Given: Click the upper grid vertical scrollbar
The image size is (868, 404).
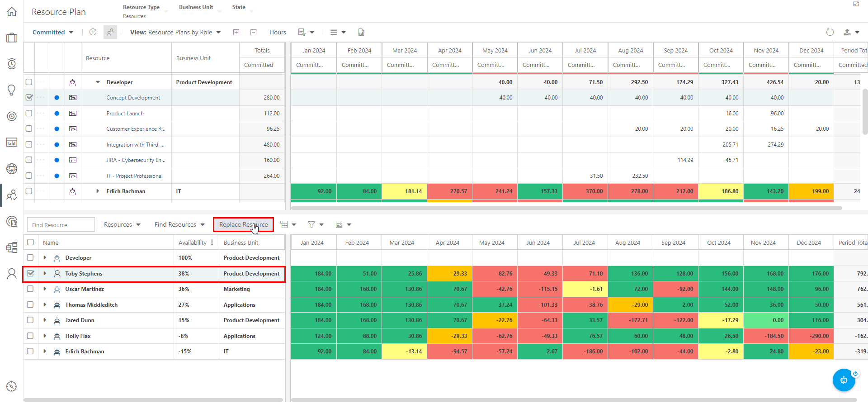Looking at the screenshot, I should tap(865, 111).
